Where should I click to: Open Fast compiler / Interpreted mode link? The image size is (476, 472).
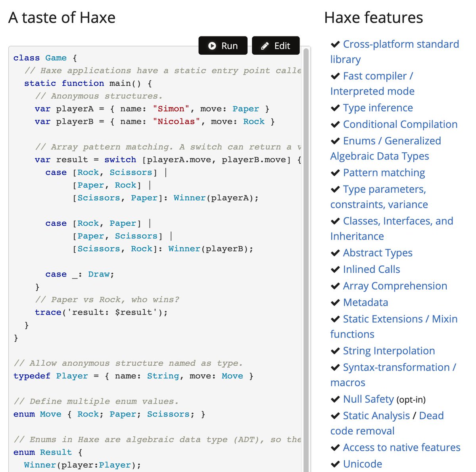pyautogui.click(x=372, y=83)
